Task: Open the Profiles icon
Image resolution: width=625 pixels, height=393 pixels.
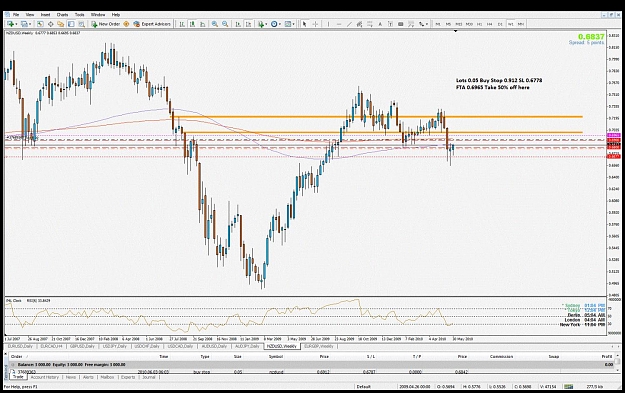Action: tap(24, 24)
